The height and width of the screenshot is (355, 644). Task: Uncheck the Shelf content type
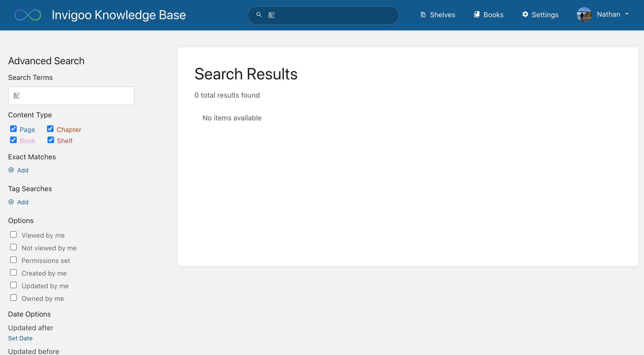[x=51, y=140]
